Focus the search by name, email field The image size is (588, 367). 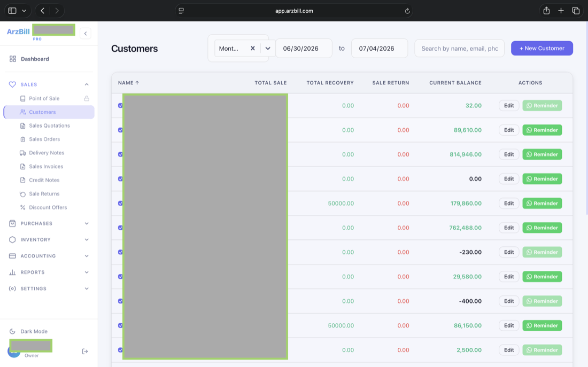click(460, 49)
